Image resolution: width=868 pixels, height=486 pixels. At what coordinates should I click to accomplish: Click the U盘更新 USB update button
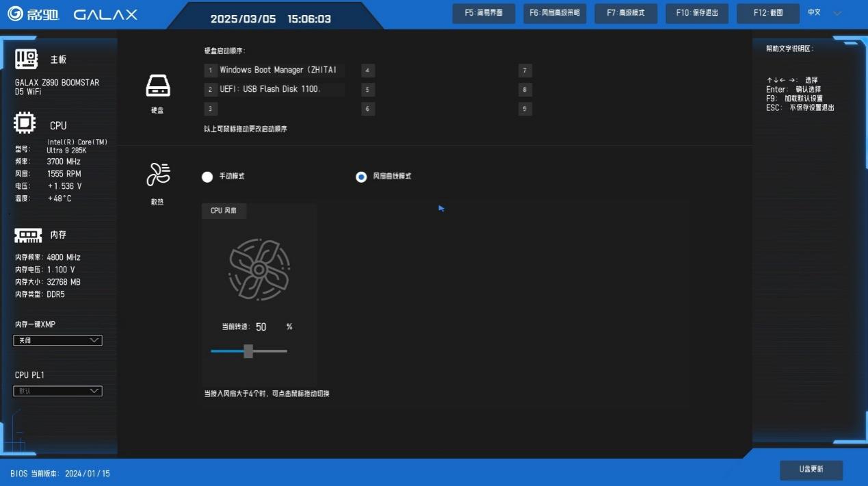811,470
